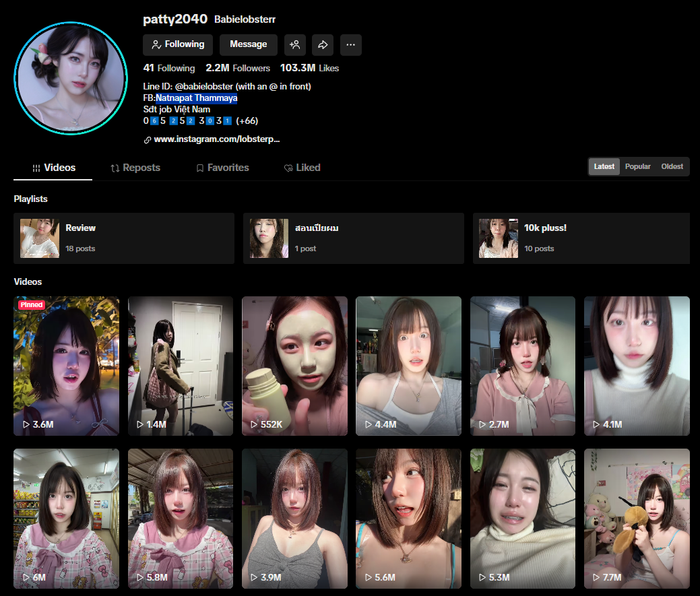
Task: Sort videos by Latest
Action: coord(604,167)
